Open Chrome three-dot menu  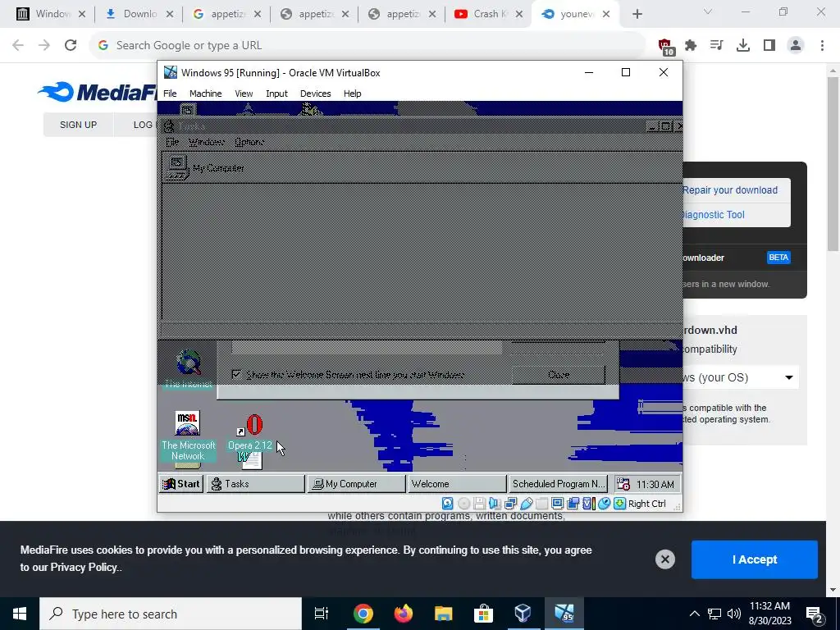point(822,46)
